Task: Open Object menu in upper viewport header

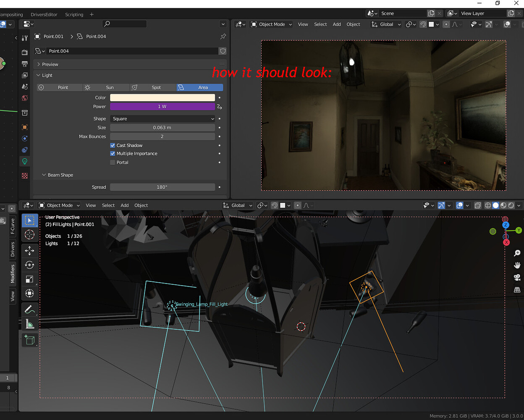Action: pos(353,24)
